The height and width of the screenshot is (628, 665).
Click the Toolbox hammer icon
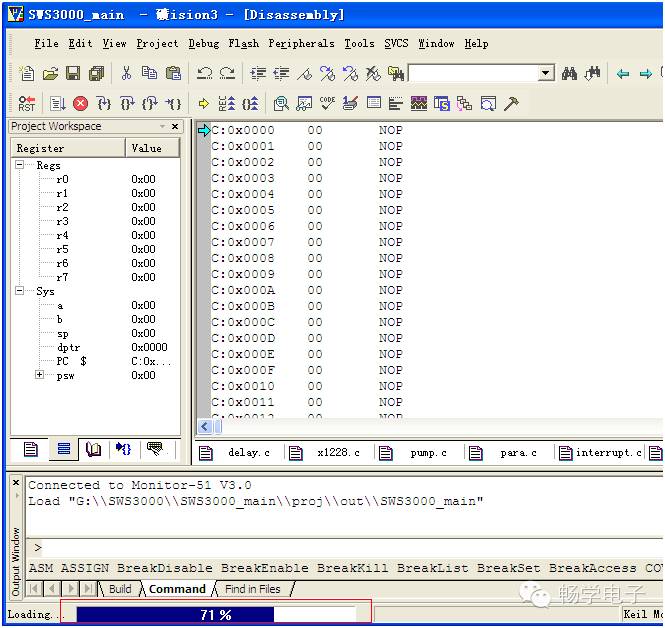click(511, 104)
